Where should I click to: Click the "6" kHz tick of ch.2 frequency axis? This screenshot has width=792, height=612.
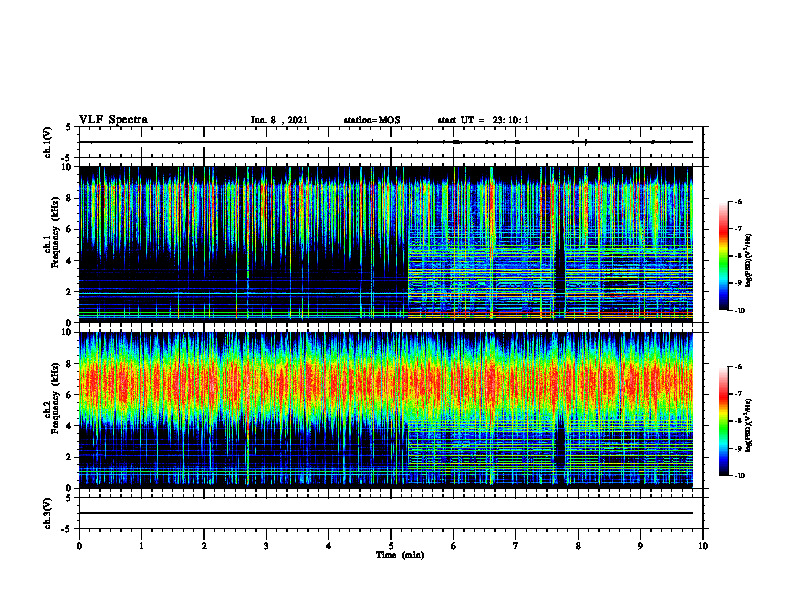[70, 395]
